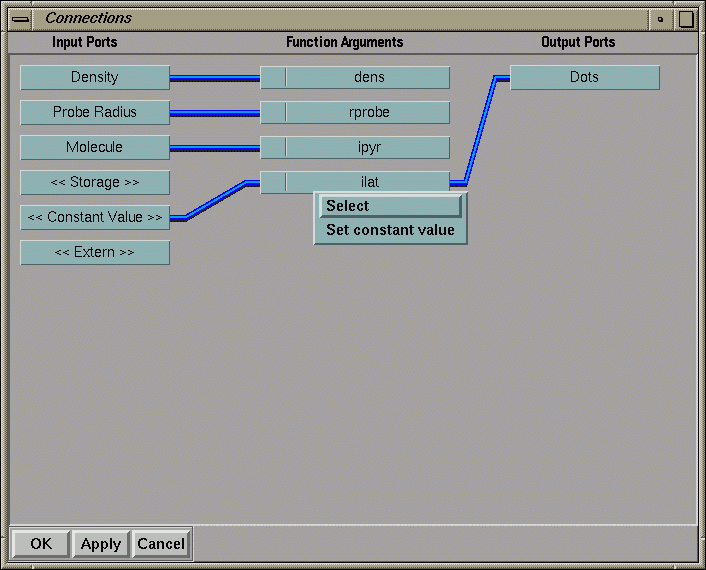Click the ilat function argument

click(368, 183)
